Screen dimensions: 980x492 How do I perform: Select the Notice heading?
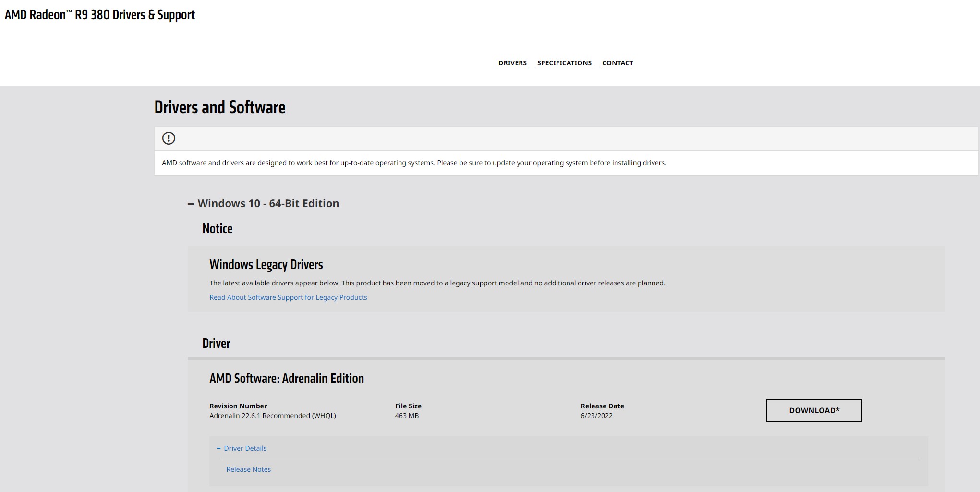coord(218,229)
